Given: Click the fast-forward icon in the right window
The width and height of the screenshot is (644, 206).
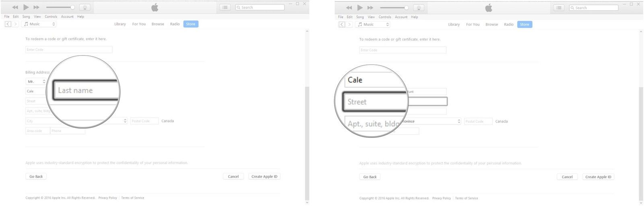Looking at the screenshot, I should [x=370, y=8].
